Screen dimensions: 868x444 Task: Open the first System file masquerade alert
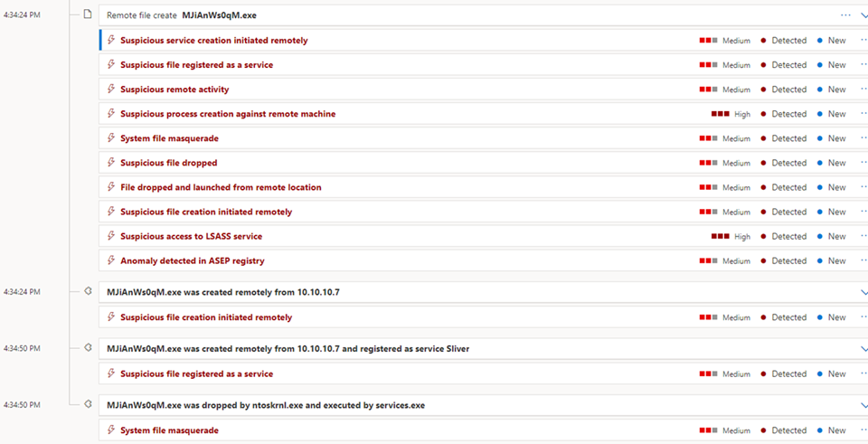coord(169,138)
